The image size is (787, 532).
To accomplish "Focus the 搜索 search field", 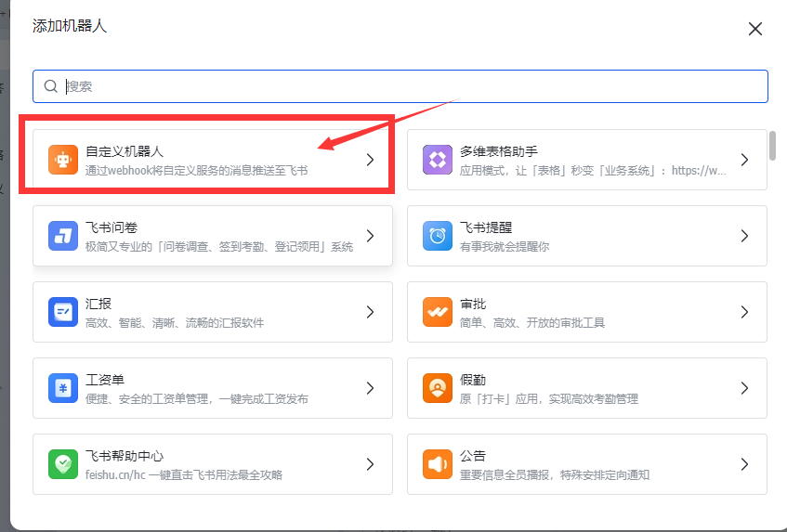I will tap(400, 86).
